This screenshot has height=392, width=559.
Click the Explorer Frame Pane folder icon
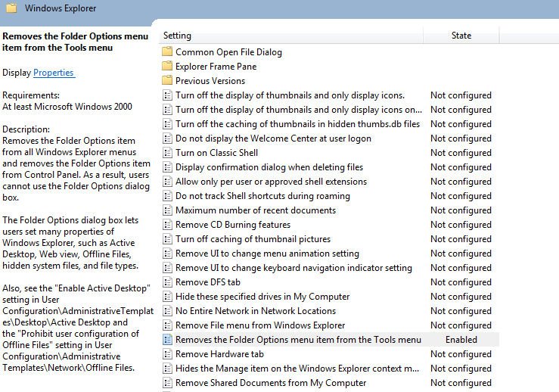coord(167,66)
